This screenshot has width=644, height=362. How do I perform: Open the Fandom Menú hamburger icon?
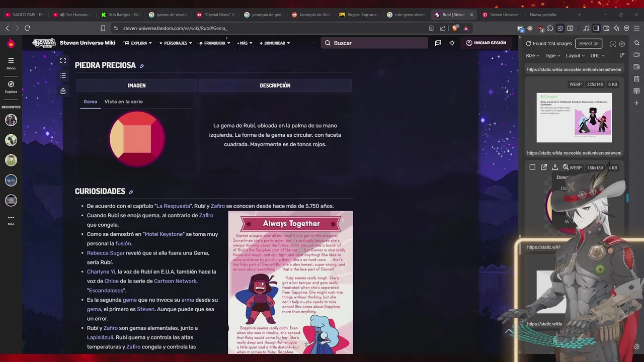click(11, 61)
